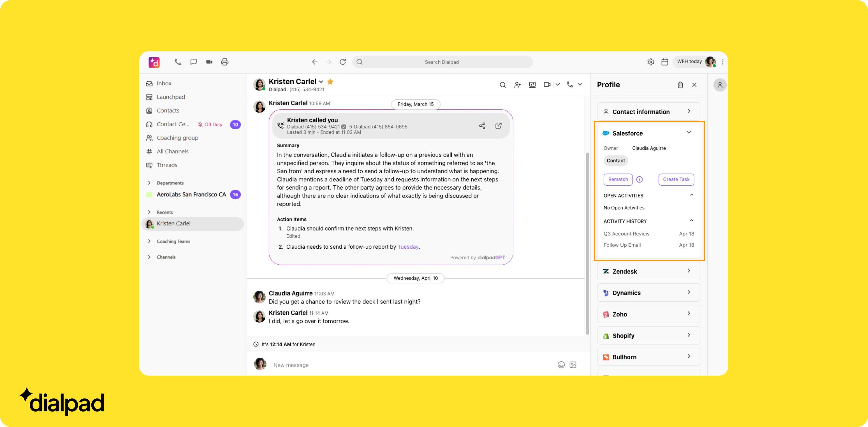Expand the Departments section in sidebar
Screen dimensions: 868x427
click(x=149, y=183)
